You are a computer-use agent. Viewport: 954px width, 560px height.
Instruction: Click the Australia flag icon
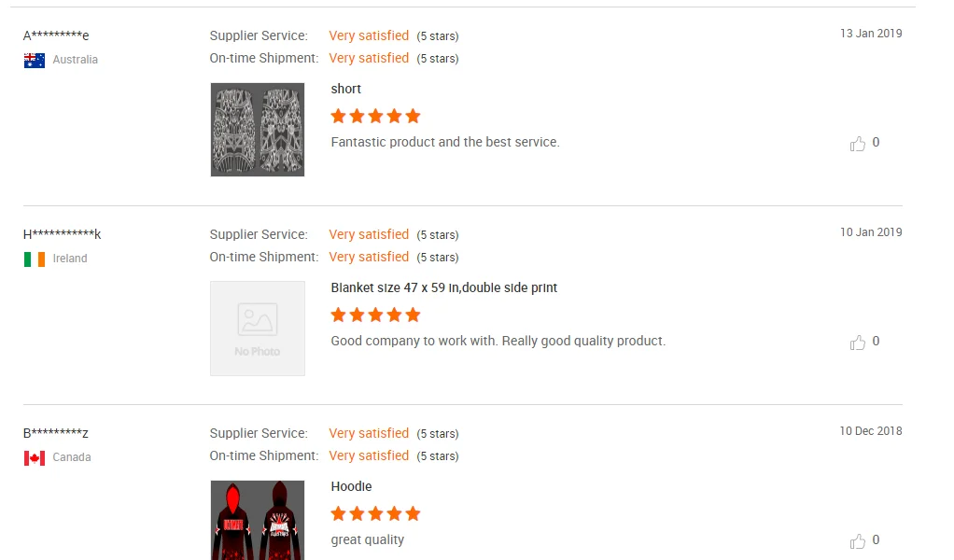(x=35, y=60)
